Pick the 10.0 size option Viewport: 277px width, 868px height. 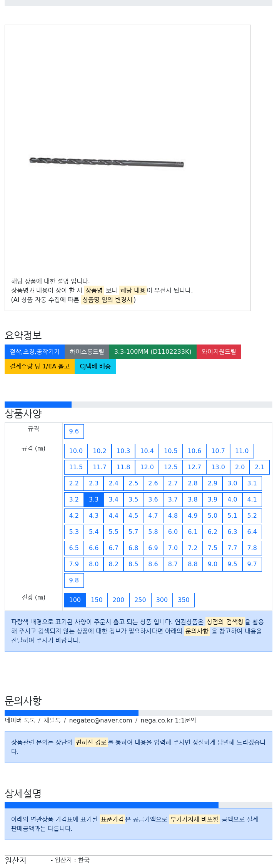click(x=76, y=451)
